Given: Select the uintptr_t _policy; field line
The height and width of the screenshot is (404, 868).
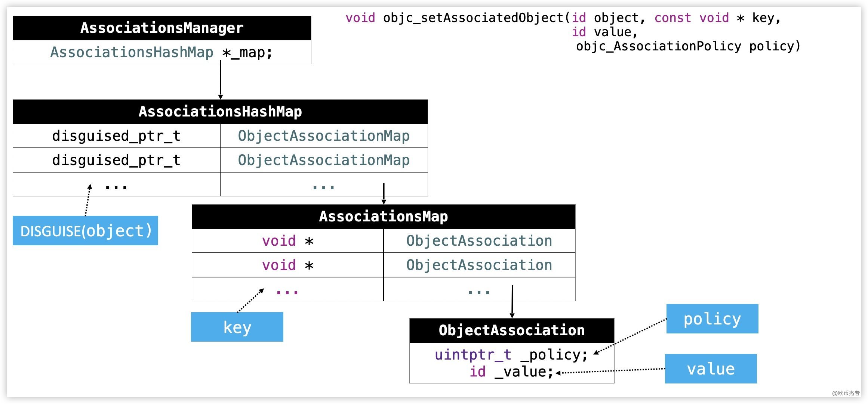Looking at the screenshot, I should (x=511, y=355).
